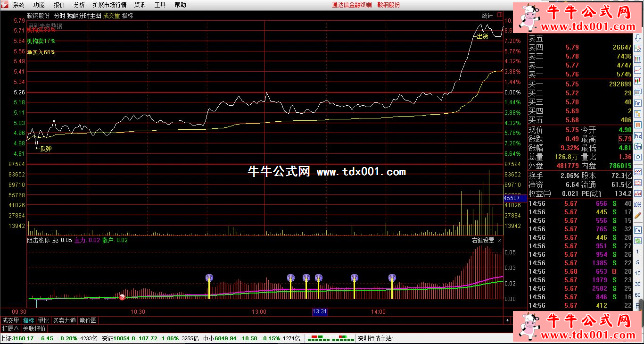Click the 反弹 signal label on price line

(x=46, y=149)
